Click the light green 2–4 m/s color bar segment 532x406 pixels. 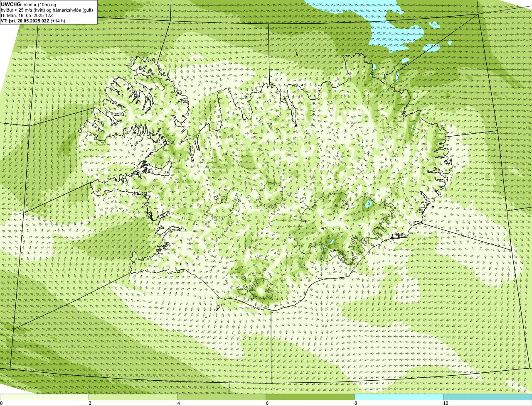pos(133,397)
